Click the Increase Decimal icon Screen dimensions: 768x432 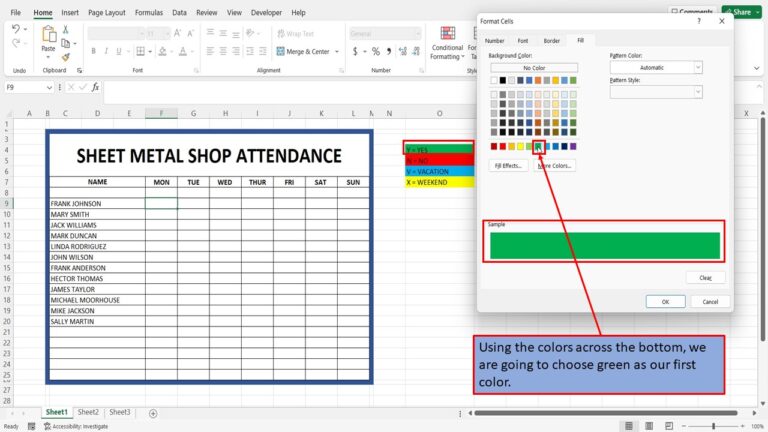(x=403, y=51)
